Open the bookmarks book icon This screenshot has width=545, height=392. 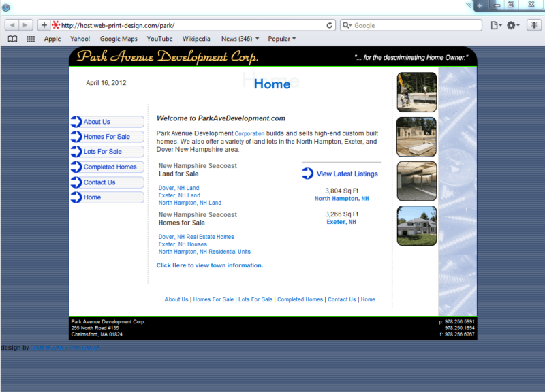pyautogui.click(x=12, y=39)
